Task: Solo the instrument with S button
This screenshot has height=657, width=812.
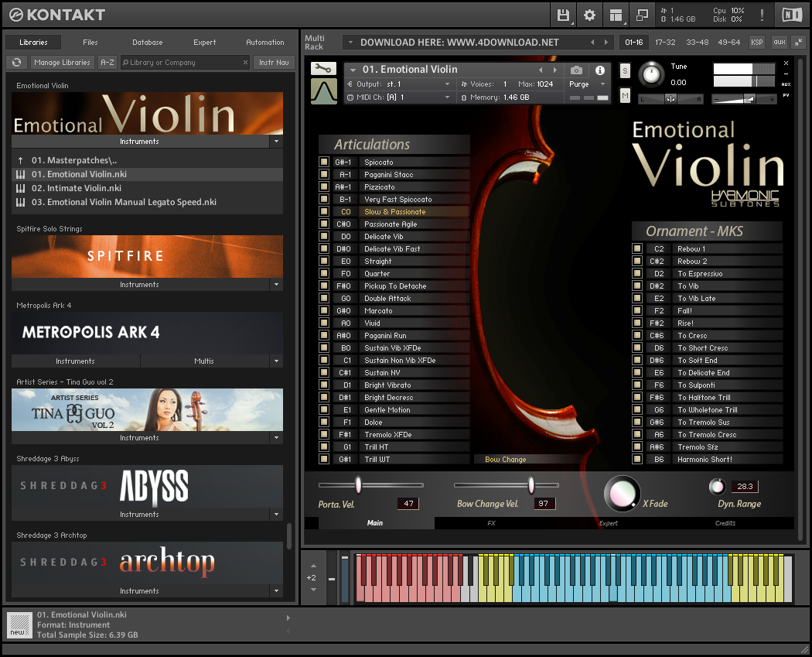Action: 626,70
